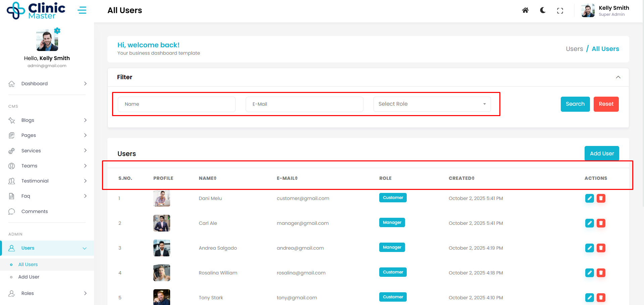Image resolution: width=644 pixels, height=305 pixels.
Task: Click the gear icon on profile picture
Action: pos(57,31)
